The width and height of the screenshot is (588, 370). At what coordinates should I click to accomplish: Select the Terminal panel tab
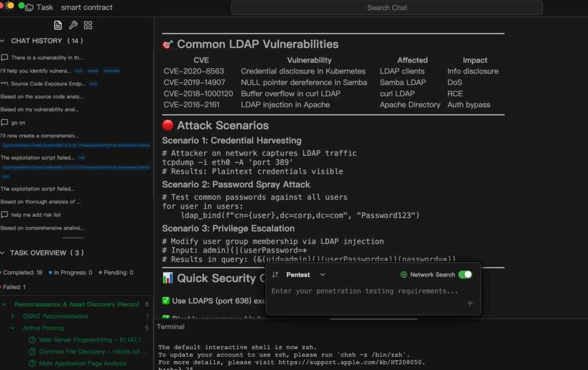coord(171,327)
